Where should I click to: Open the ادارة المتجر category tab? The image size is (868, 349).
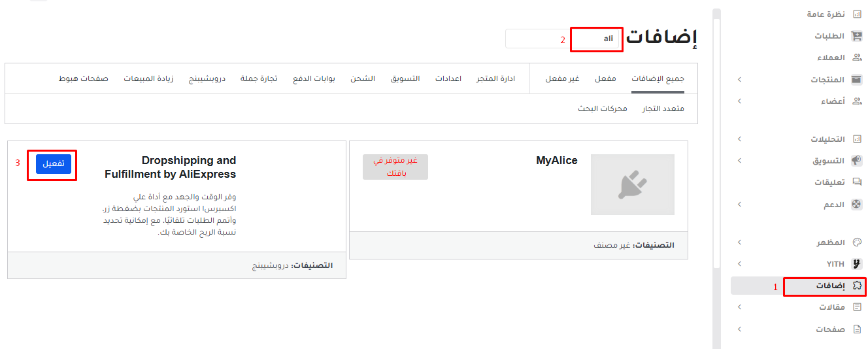(496, 79)
